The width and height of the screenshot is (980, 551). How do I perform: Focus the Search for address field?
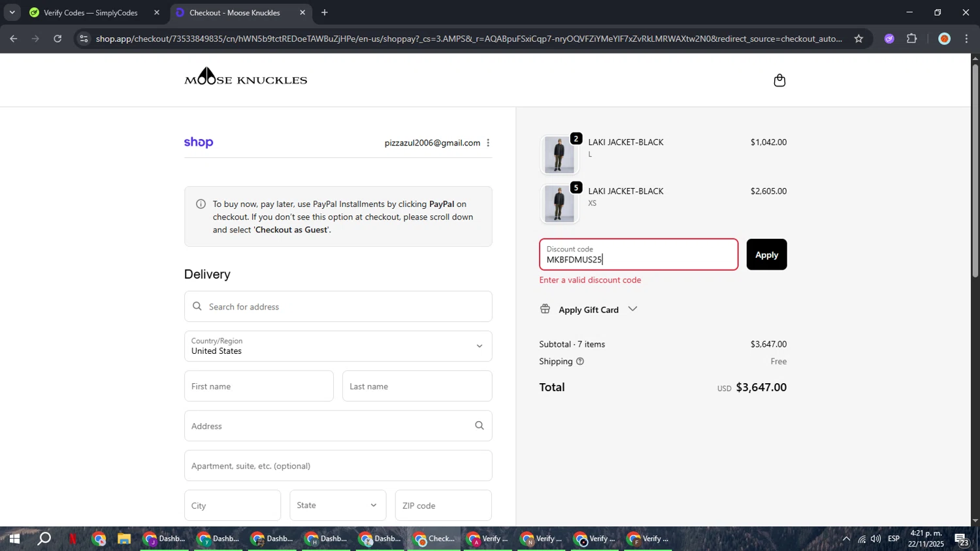[x=338, y=306]
